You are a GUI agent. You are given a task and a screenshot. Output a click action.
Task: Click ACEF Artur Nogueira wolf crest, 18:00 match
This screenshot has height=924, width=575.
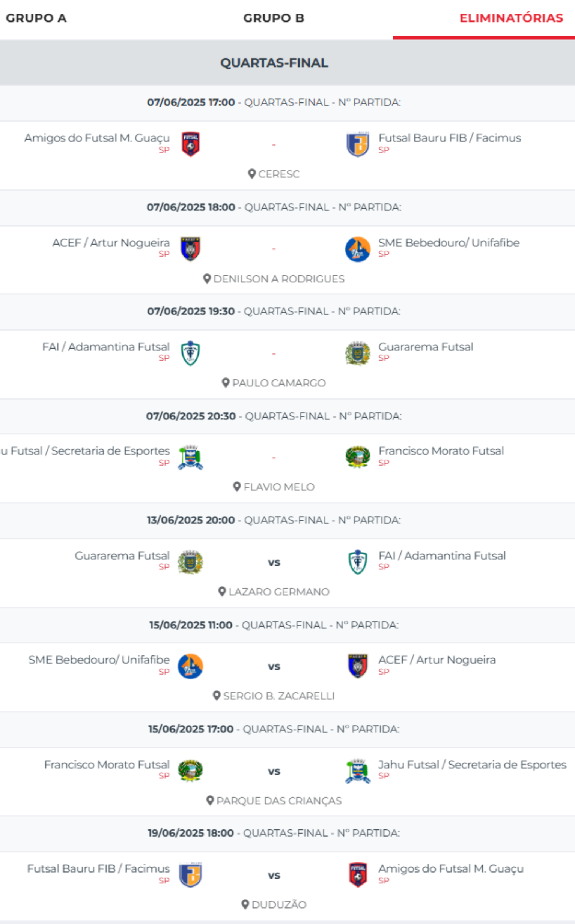coord(191,249)
